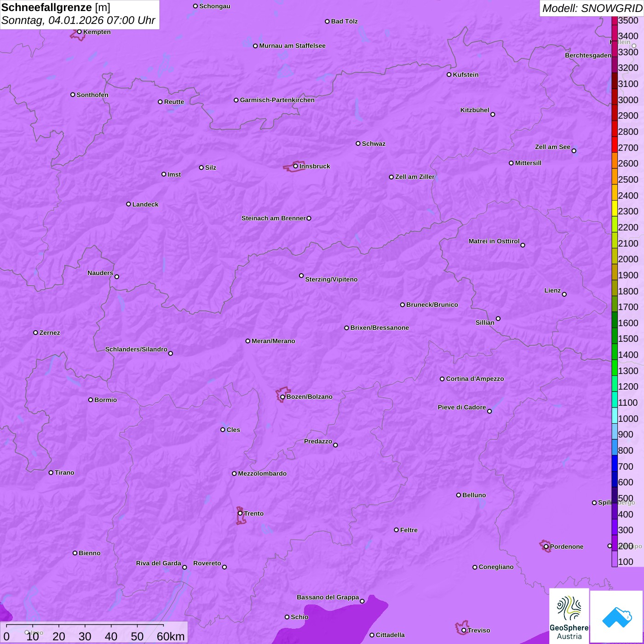Select the Schongau city label

(x=215, y=6)
